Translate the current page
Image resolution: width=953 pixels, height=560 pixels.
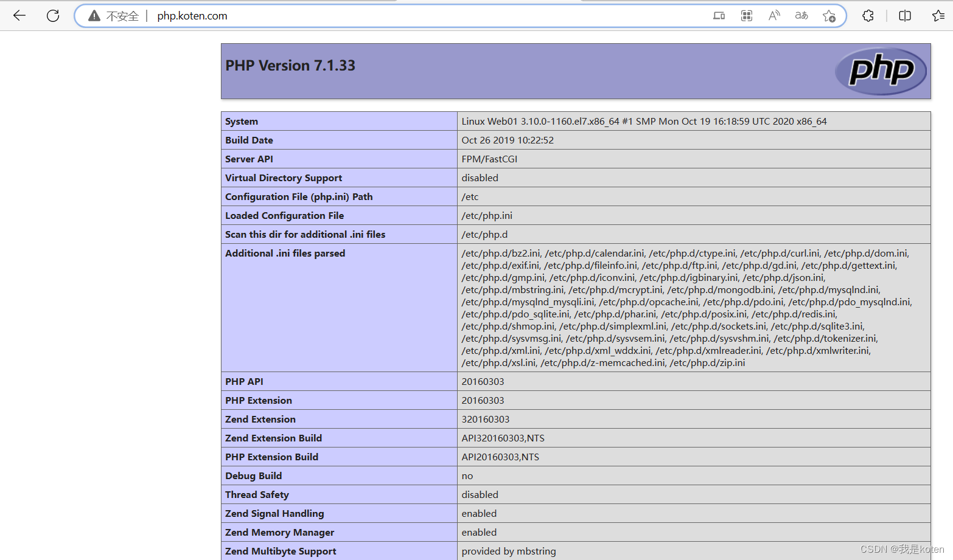(x=801, y=15)
